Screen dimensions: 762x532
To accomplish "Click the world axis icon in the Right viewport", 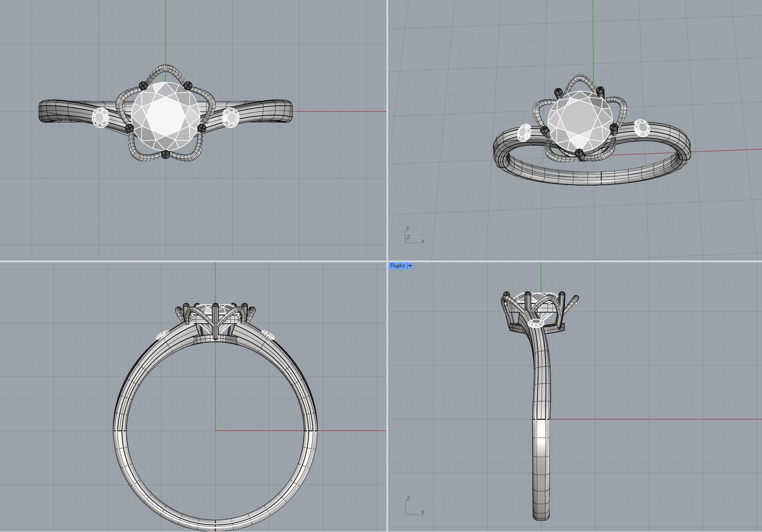I will pyautogui.click(x=414, y=506).
